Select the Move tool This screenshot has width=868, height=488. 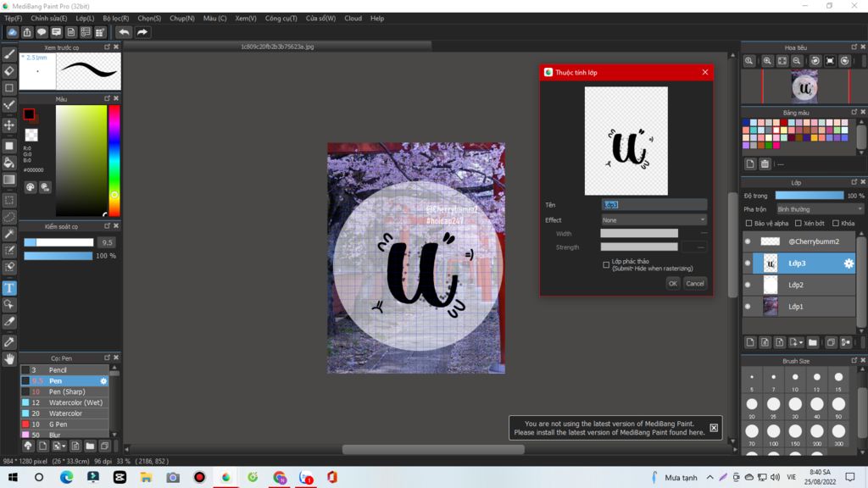click(9, 125)
